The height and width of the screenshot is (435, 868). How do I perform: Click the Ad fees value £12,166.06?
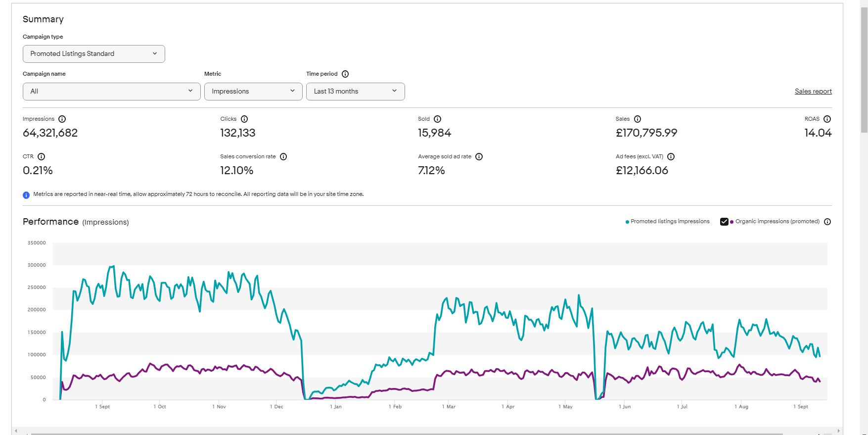(642, 171)
